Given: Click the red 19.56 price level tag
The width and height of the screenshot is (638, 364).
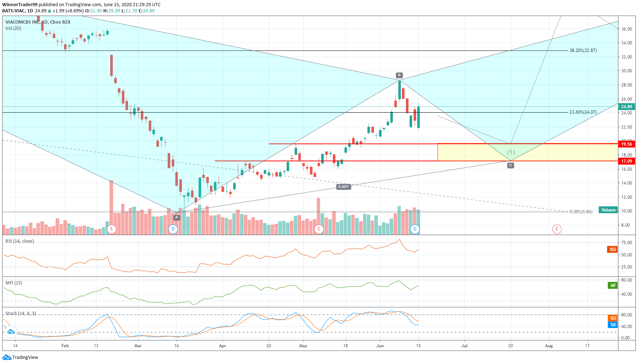Looking at the screenshot, I should click(x=627, y=144).
